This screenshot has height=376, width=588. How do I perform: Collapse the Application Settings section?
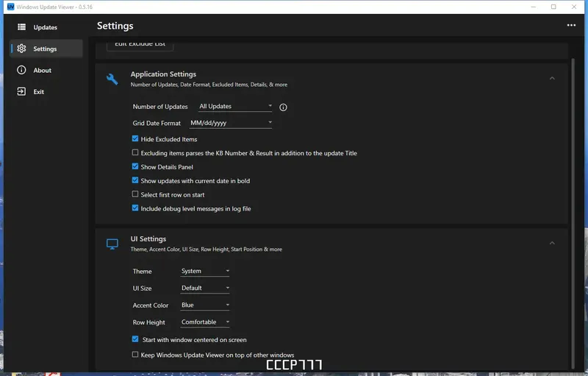(552, 79)
